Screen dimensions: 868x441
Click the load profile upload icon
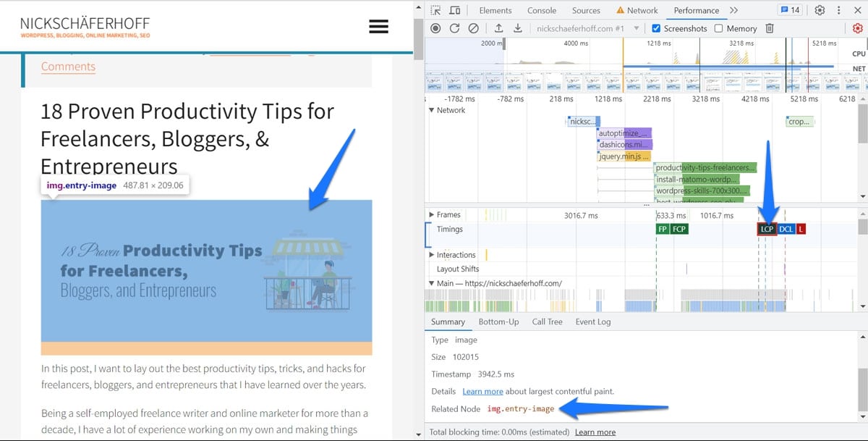point(499,28)
